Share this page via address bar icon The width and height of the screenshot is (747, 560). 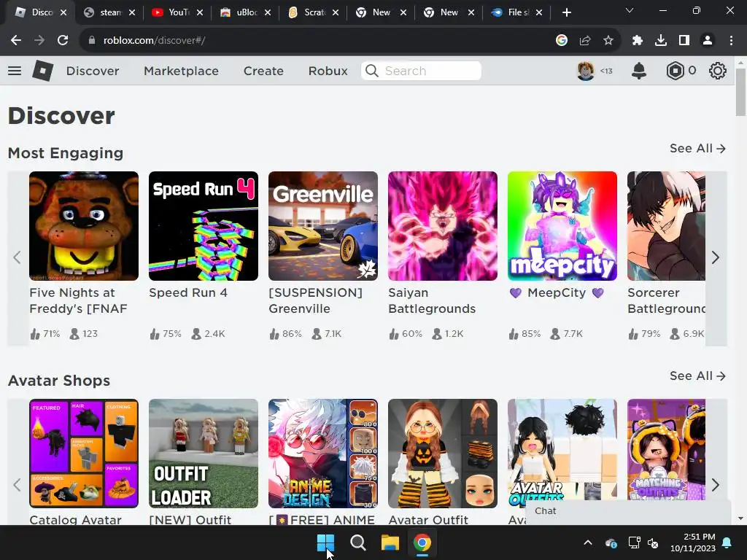[585, 41]
